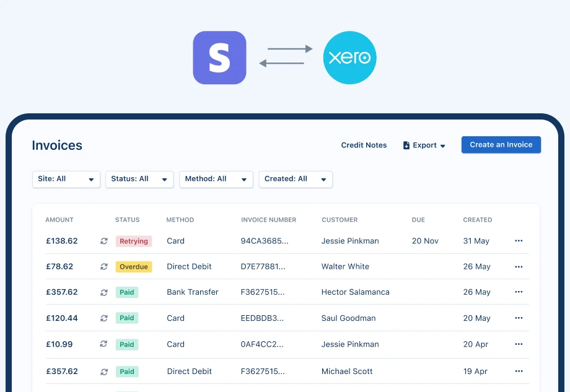570x392 pixels.
Task: Select invoice number 94CA3685 in the table
Action: click(x=264, y=242)
